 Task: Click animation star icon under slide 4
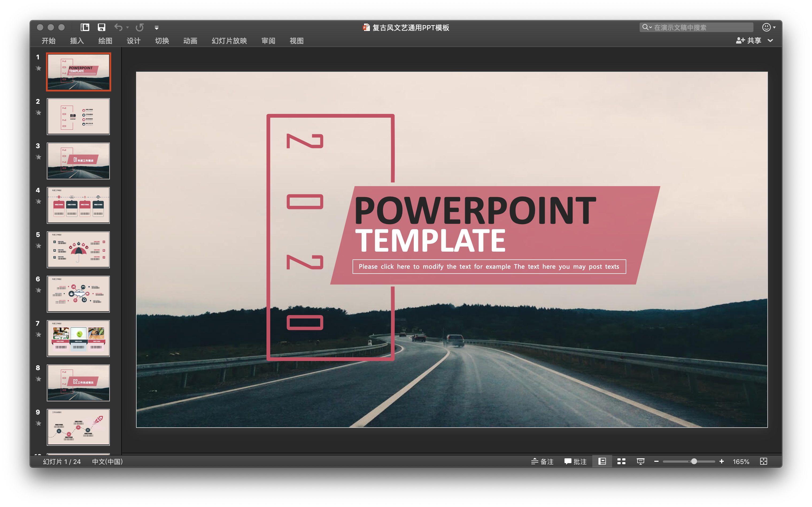(x=38, y=202)
